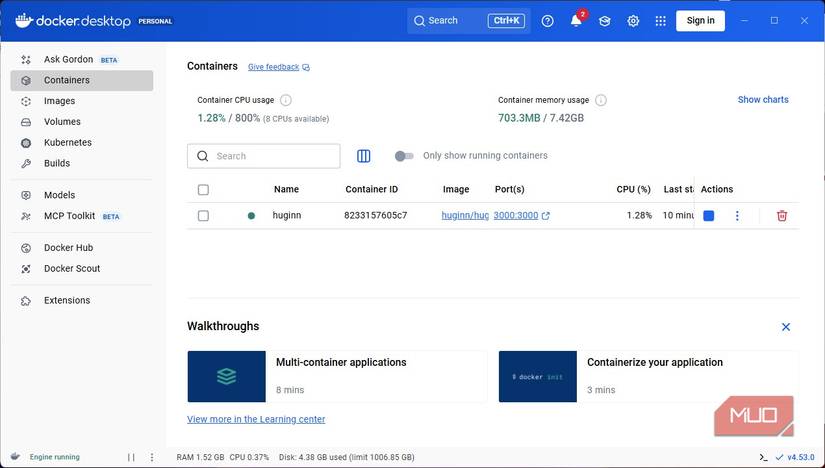Sort by Container ID column header
Image resolution: width=825 pixels, height=468 pixels.
click(x=371, y=189)
